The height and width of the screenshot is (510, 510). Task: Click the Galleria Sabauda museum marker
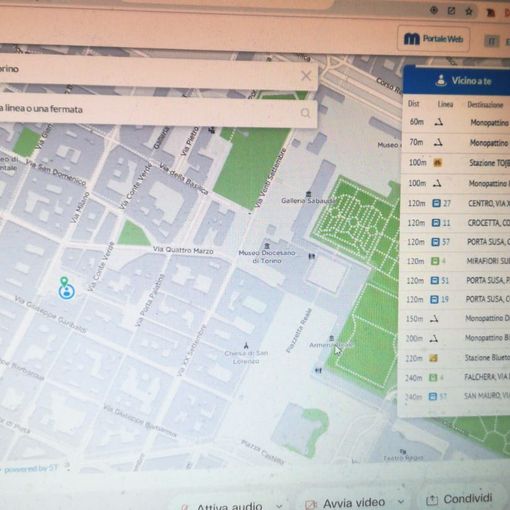coord(309,194)
